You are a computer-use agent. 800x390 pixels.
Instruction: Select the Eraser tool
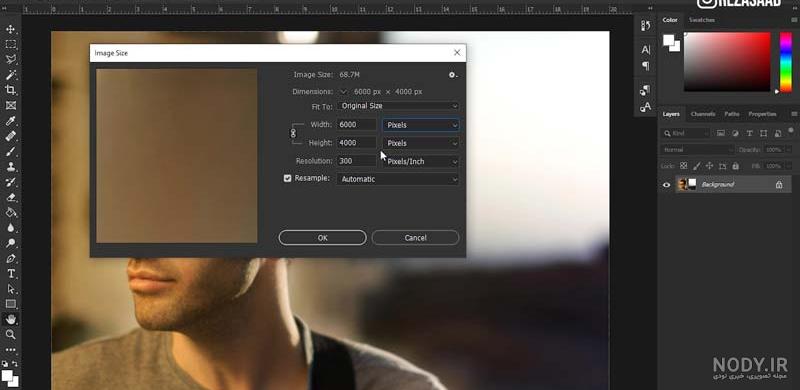tap(11, 197)
